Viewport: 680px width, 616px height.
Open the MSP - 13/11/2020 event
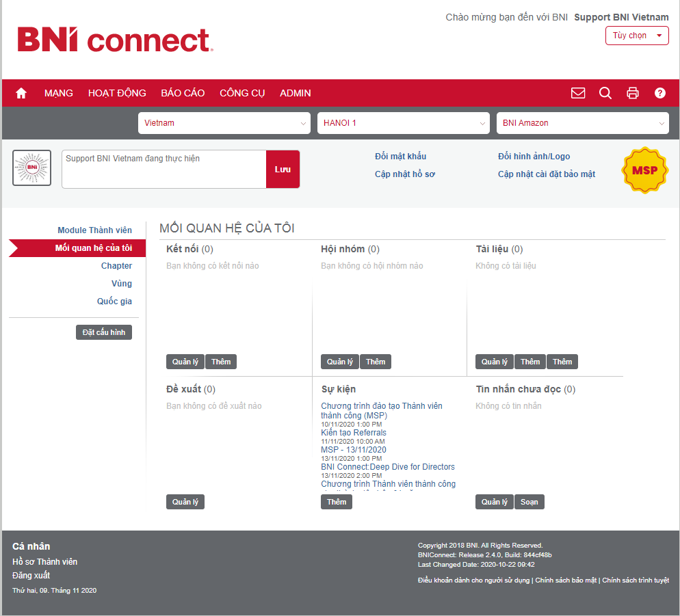coord(354,450)
